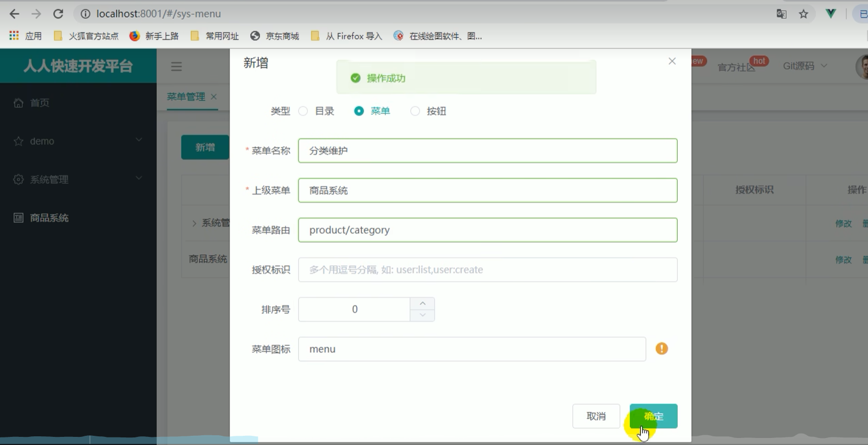Click the 人人快速开发平台 logo title

[x=78, y=66]
